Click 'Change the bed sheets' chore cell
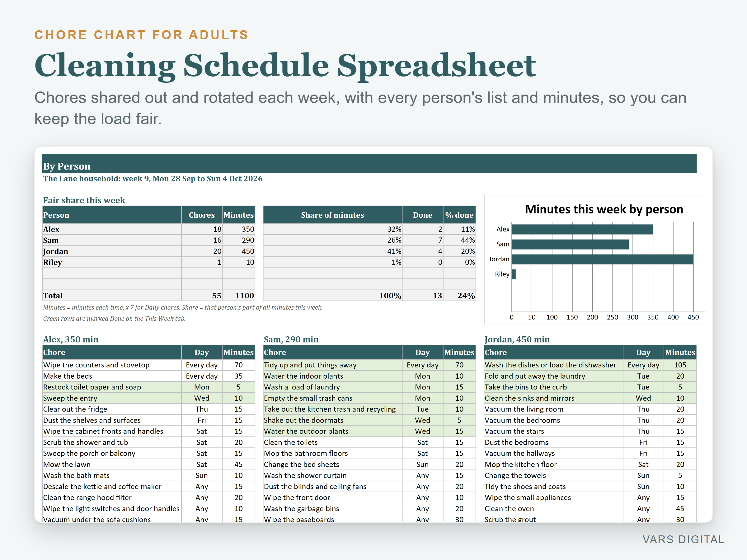 (333, 464)
